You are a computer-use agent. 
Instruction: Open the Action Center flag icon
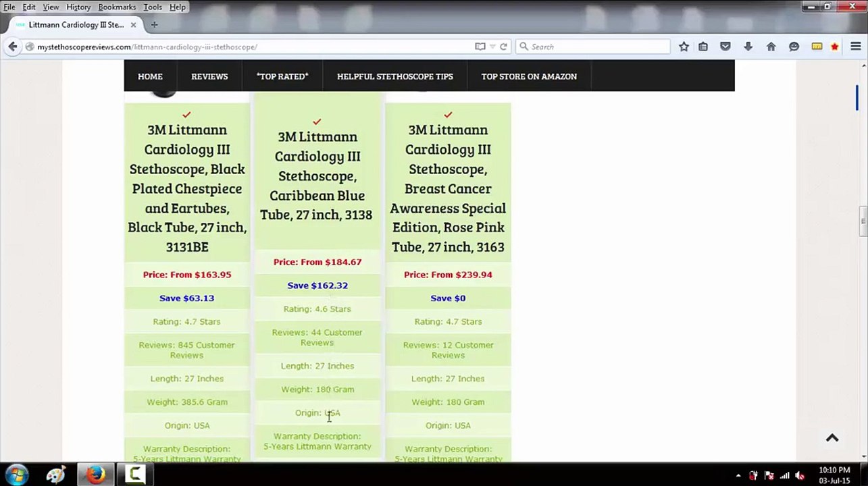coord(769,475)
